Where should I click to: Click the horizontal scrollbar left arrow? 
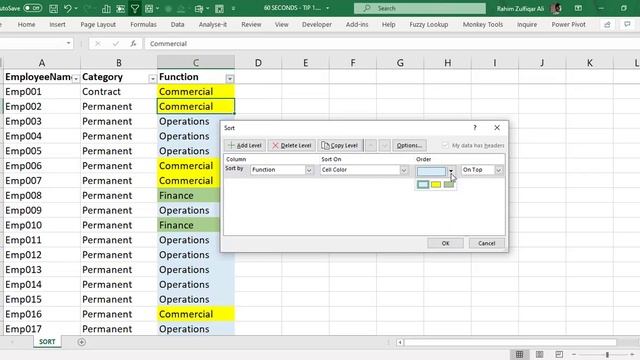coord(400,342)
